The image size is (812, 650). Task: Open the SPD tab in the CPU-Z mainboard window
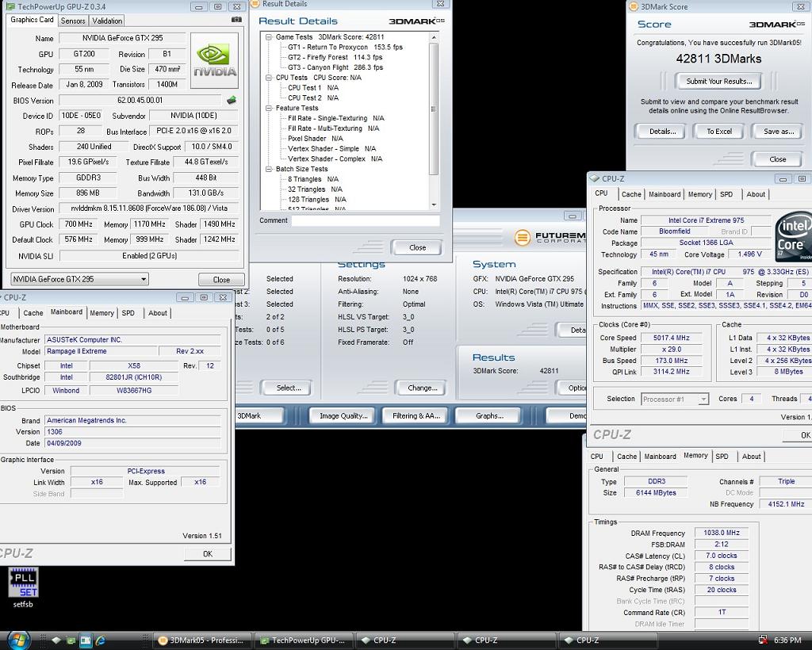[x=128, y=313]
